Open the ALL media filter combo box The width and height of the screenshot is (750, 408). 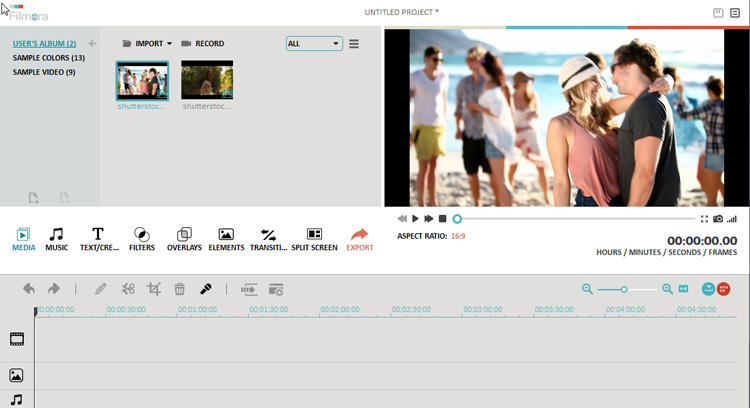click(x=314, y=44)
